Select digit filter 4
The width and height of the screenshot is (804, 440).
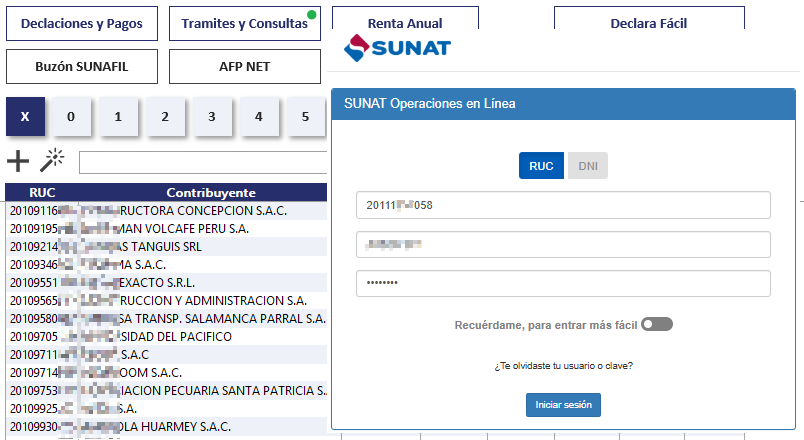[x=259, y=116]
